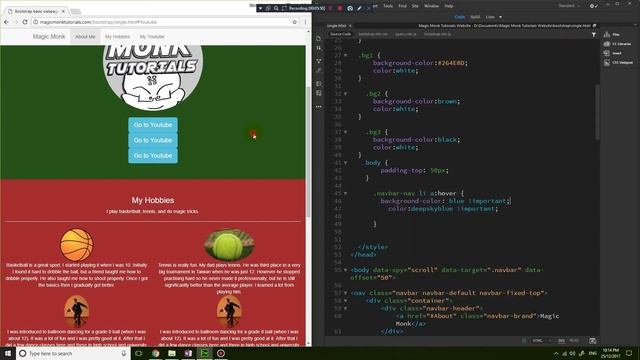Open the Find menu in Dreamweaver
This screenshot has width=640, height=360.
(x=402, y=6)
